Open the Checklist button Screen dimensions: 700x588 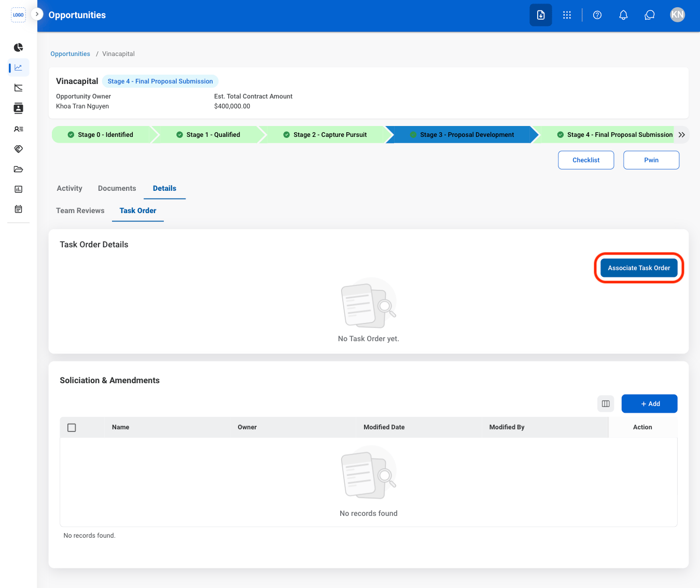click(586, 160)
